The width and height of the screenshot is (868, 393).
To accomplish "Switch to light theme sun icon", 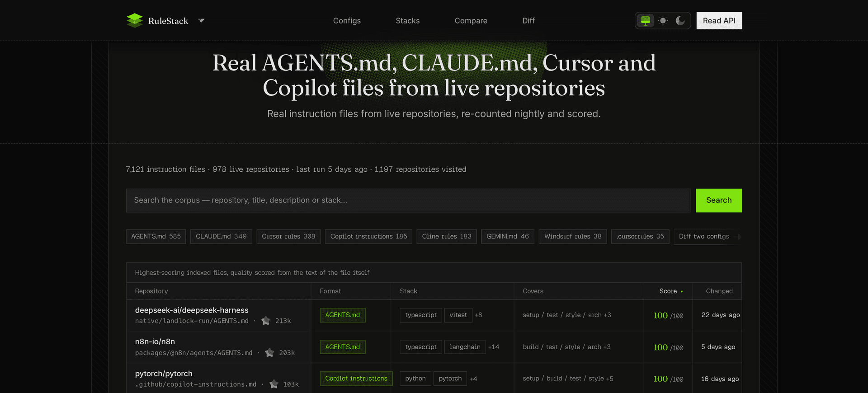I will click(x=663, y=21).
